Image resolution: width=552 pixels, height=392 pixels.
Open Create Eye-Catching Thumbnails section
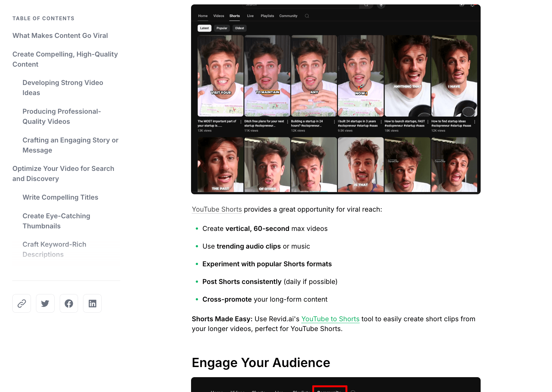pos(56,221)
